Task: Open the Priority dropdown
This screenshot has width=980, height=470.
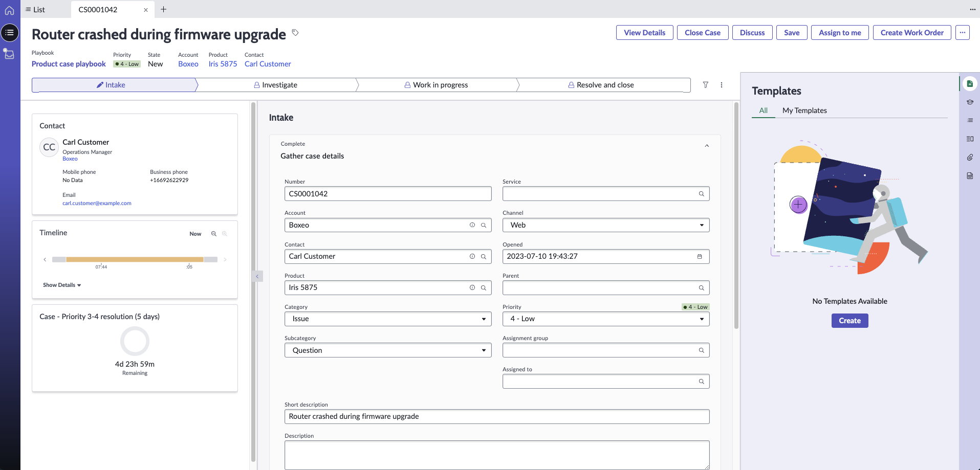Action: click(606, 319)
